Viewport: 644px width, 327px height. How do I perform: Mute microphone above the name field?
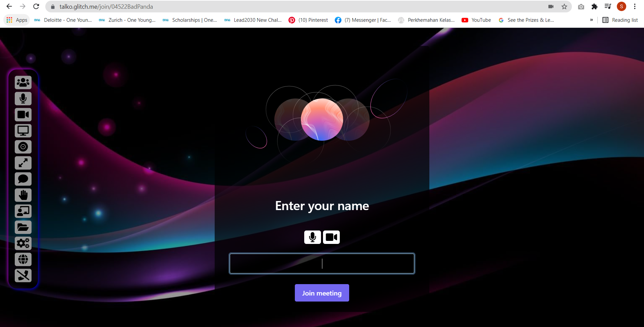tap(313, 237)
